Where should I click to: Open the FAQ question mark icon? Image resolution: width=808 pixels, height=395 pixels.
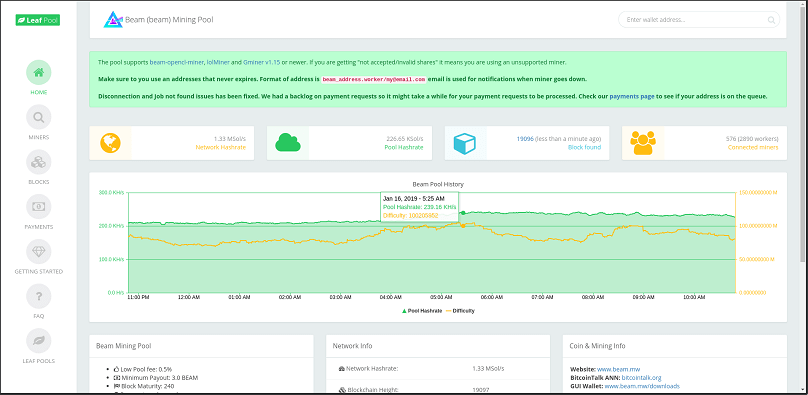[x=39, y=296]
